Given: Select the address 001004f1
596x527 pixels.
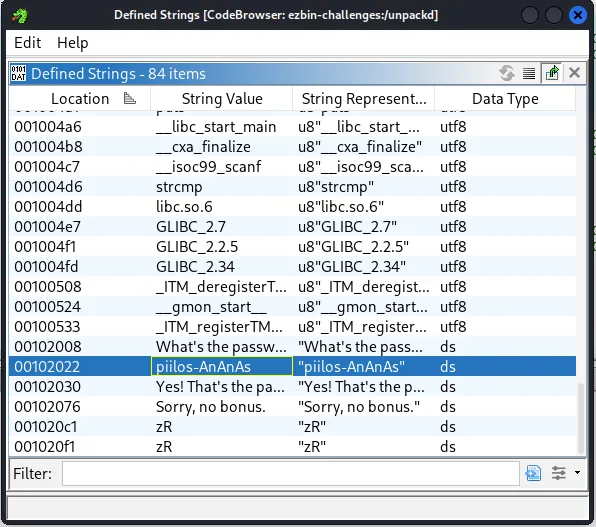Looking at the screenshot, I should (45, 247).
